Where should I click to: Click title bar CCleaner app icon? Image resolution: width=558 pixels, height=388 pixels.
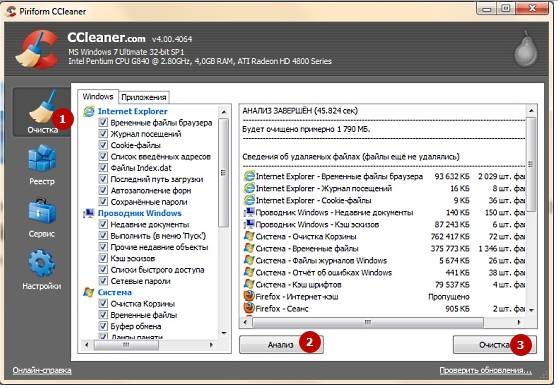[x=11, y=11]
